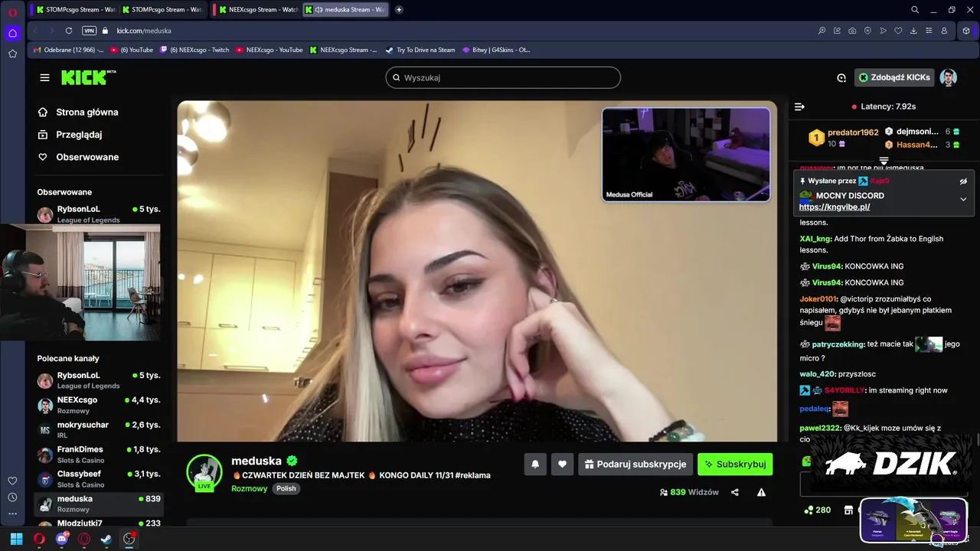Click the Rozmowy category link
This screenshot has width=980, height=551.
tap(250, 488)
